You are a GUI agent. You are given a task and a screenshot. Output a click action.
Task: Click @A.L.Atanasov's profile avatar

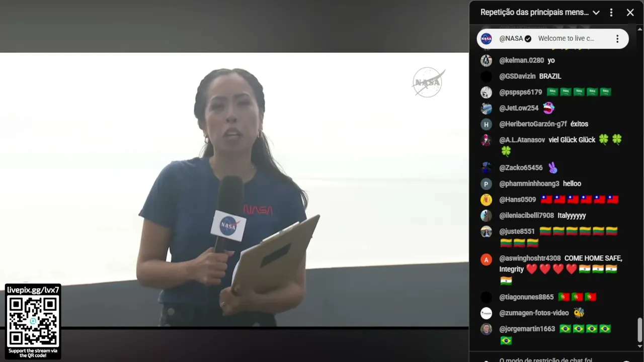[486, 140]
